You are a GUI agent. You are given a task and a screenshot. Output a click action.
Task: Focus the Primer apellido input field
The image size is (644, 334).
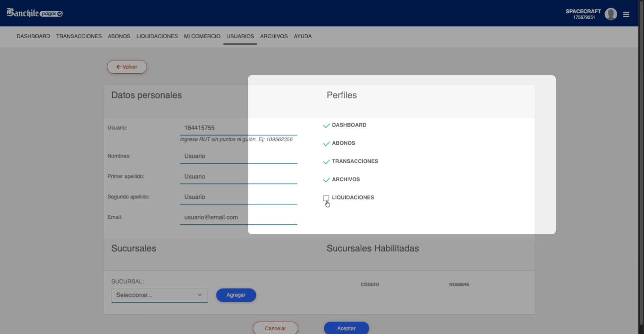coord(238,177)
